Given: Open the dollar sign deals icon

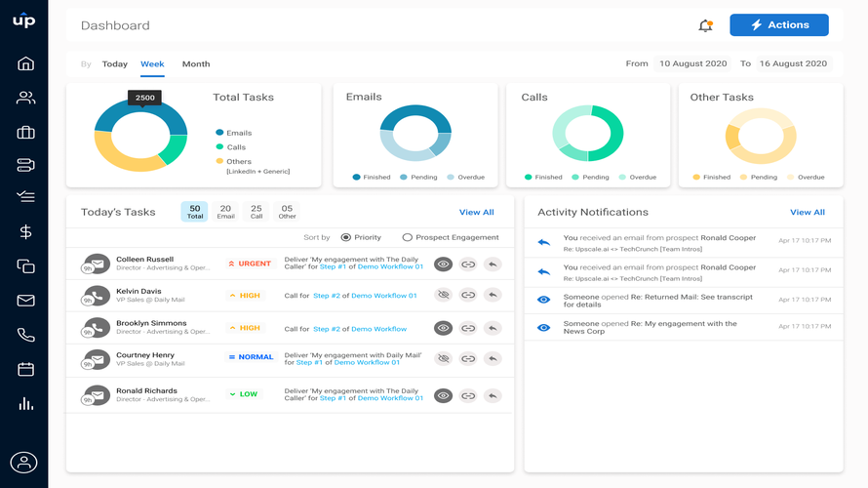Looking at the screenshot, I should pos(25,231).
